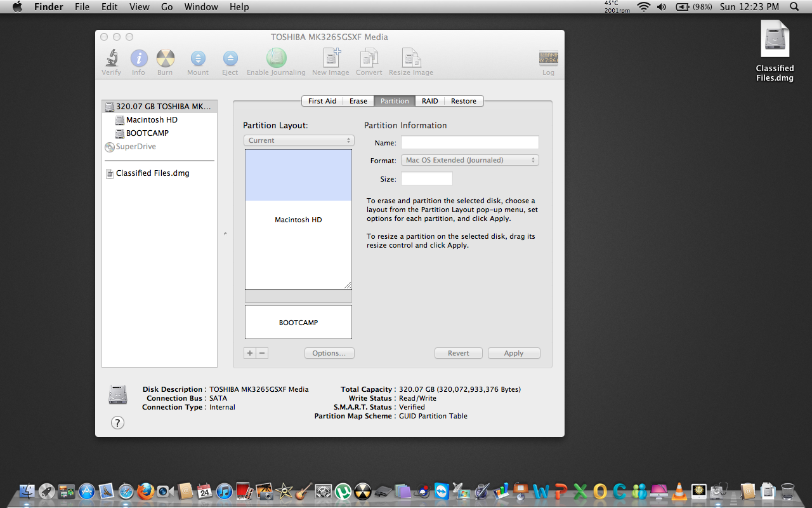Select 320.07 GB TOSHIBA disk in sidebar

(x=160, y=107)
